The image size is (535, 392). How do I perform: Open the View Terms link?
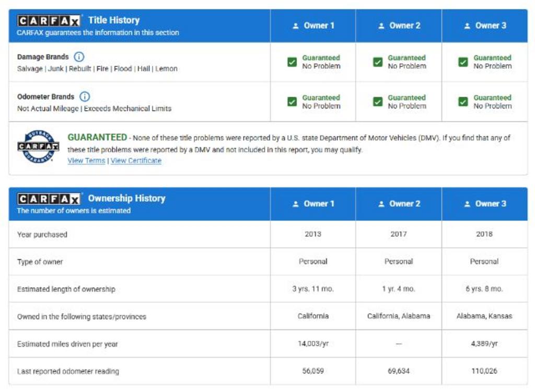86,160
